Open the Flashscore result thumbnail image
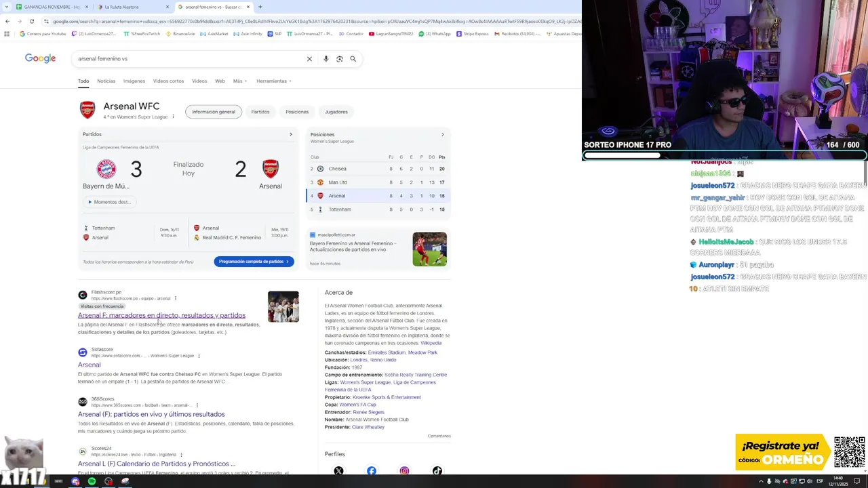868x488 pixels. click(283, 306)
